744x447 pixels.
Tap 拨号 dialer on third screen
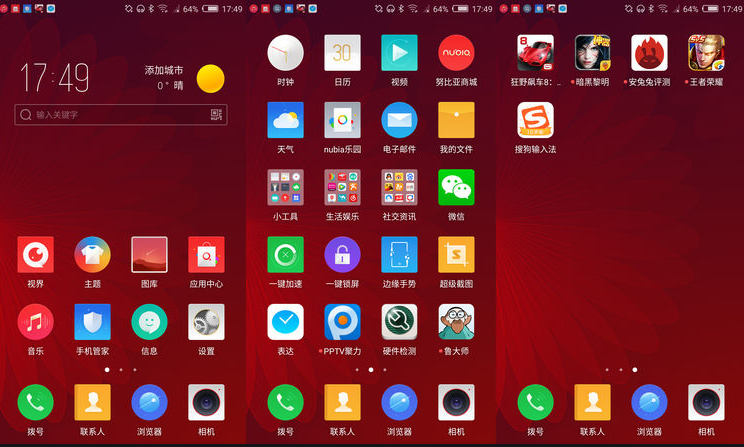[536, 402]
